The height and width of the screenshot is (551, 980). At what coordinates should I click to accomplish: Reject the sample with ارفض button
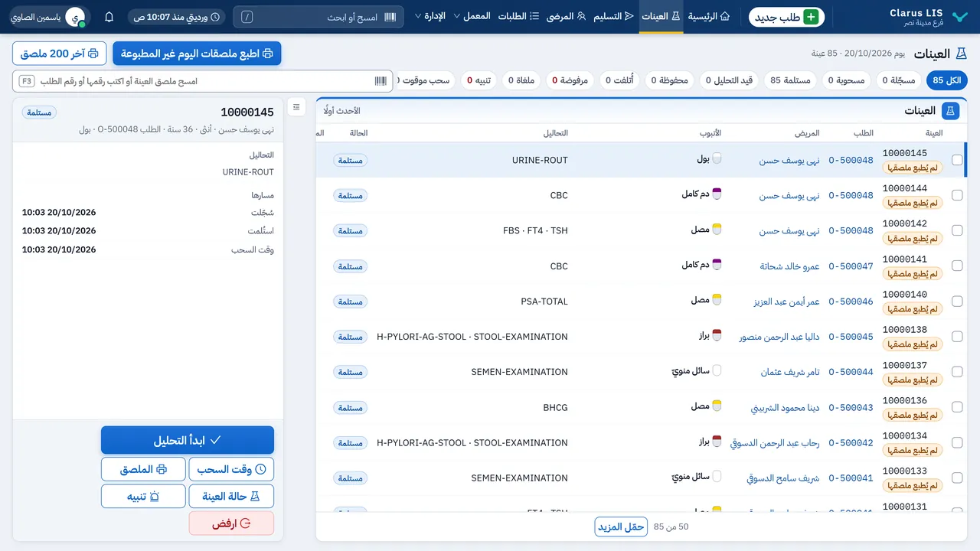231,523
